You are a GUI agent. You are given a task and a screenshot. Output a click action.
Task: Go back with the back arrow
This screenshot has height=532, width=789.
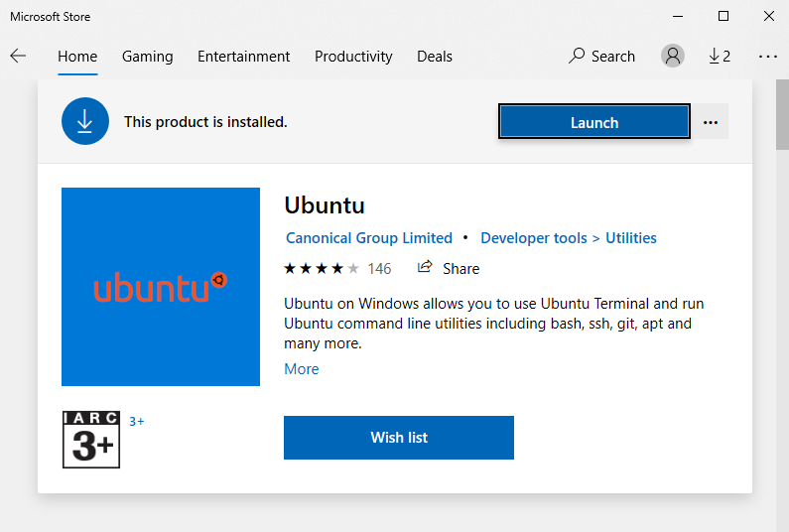point(18,56)
